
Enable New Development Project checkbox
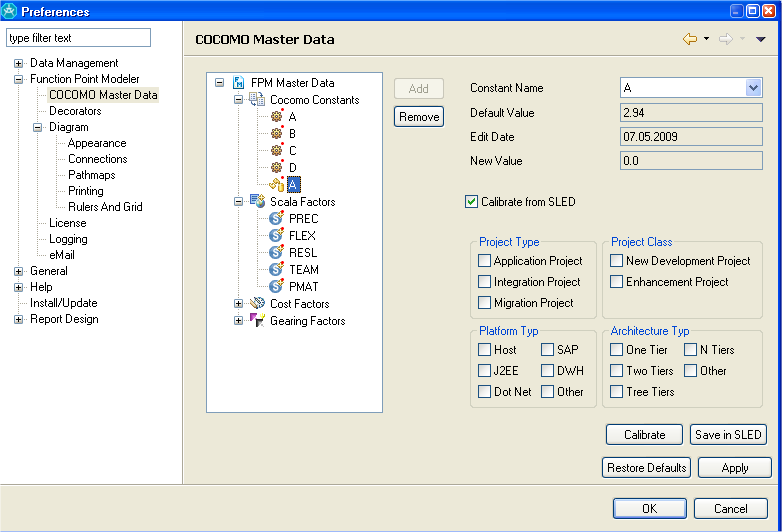pyautogui.click(x=616, y=260)
